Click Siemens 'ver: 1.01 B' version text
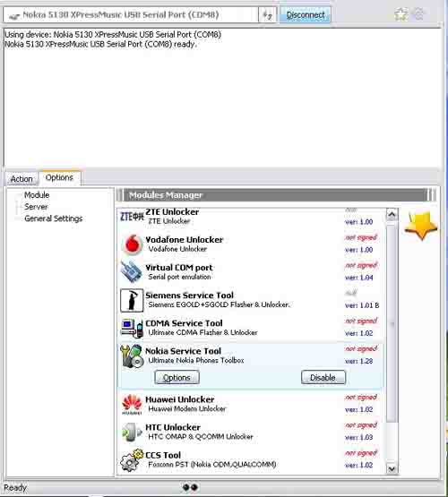The height and width of the screenshot is (497, 448). (x=362, y=305)
